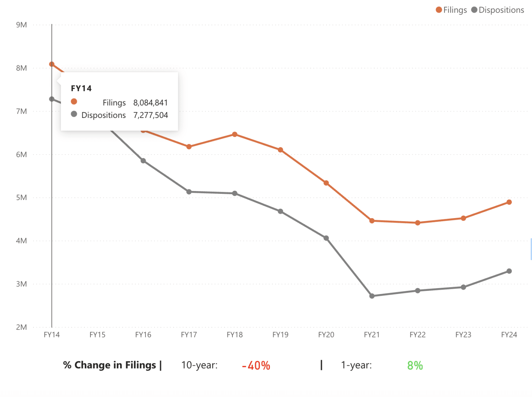The image size is (532, 397).
Task: Click the Filings data point for FY24
Action: pyautogui.click(x=509, y=202)
